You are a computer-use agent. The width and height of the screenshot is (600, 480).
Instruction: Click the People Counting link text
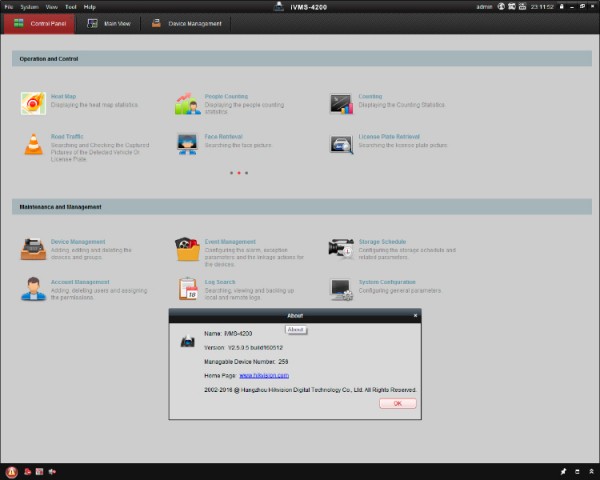(226, 96)
